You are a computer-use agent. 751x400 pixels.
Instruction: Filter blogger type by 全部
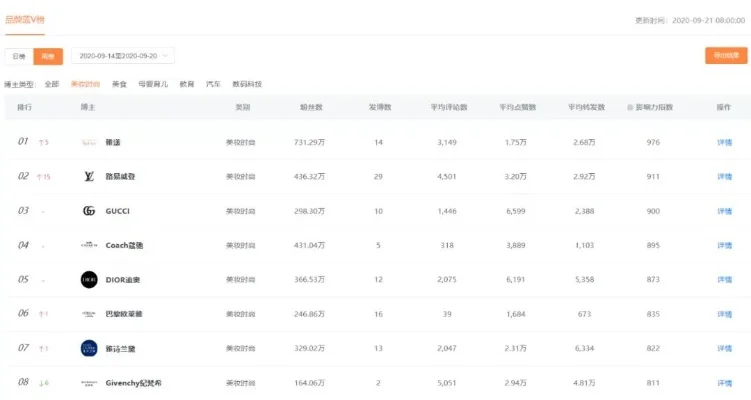52,84
